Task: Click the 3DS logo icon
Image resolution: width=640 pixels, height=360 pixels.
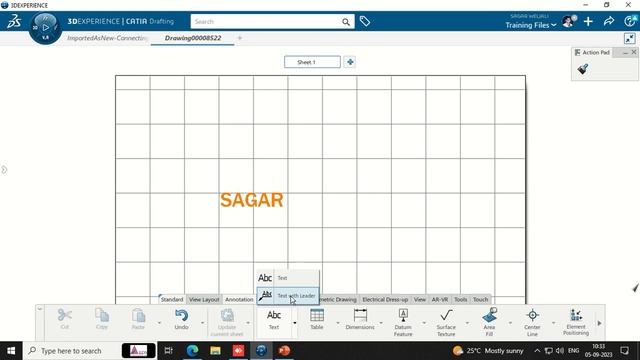Action: [14, 21]
